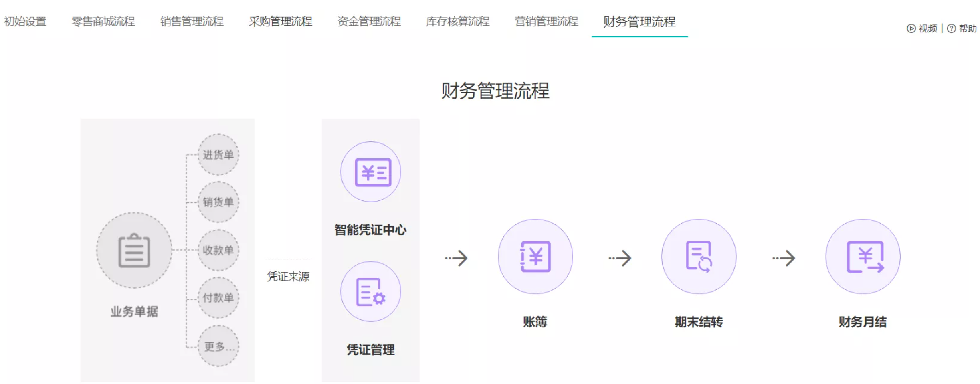Switch to the 营销管理流程 tab

pos(546,22)
